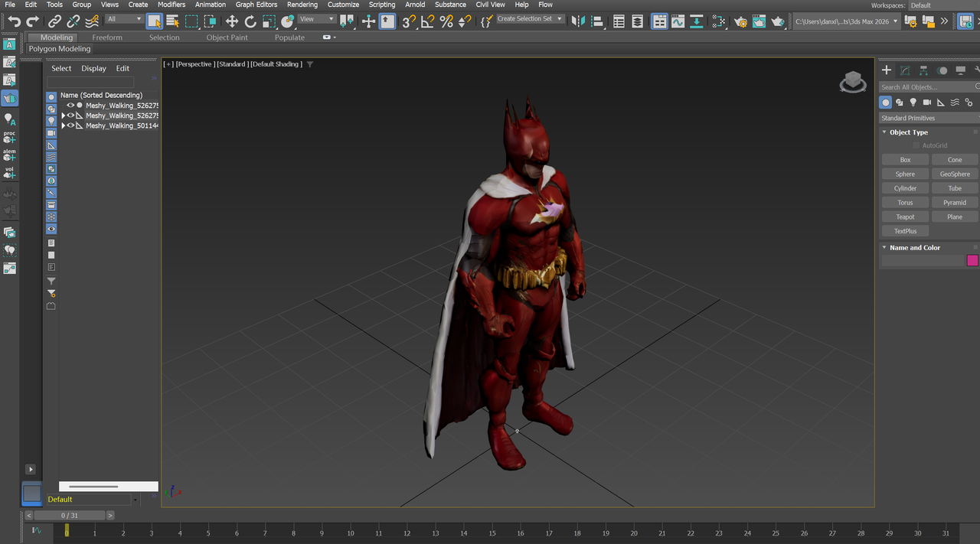Screen dimensions: 980x544
Task: Click the Align tool icon
Action: tap(597, 21)
